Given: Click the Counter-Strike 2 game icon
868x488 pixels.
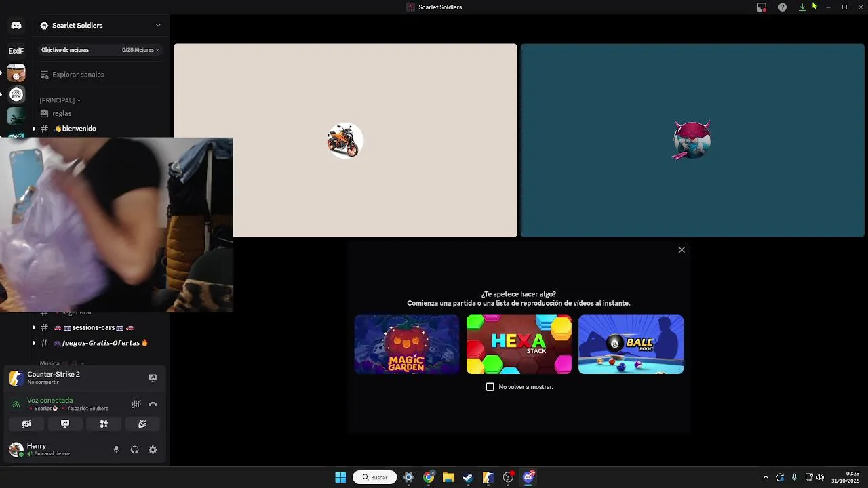Looking at the screenshot, I should coord(16,378).
